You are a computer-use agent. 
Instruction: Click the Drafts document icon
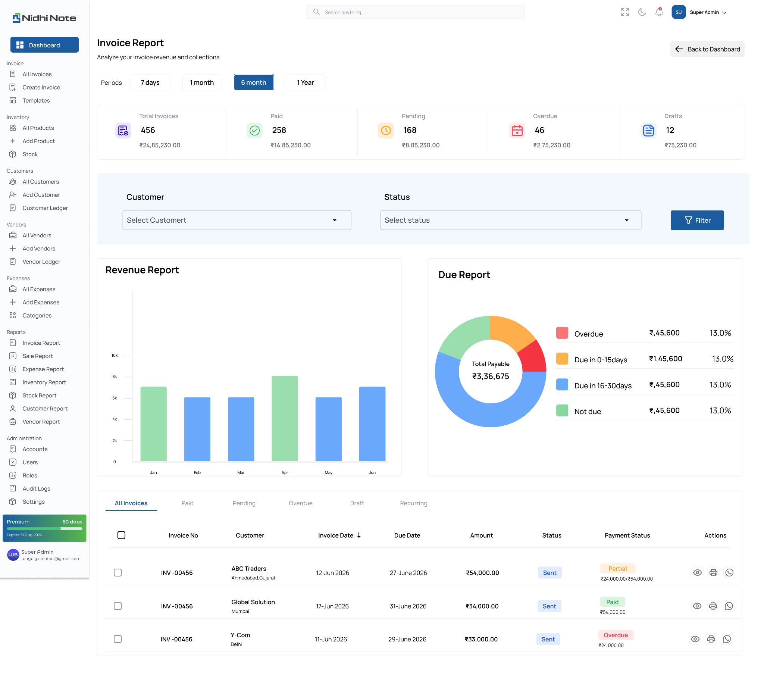648,131
